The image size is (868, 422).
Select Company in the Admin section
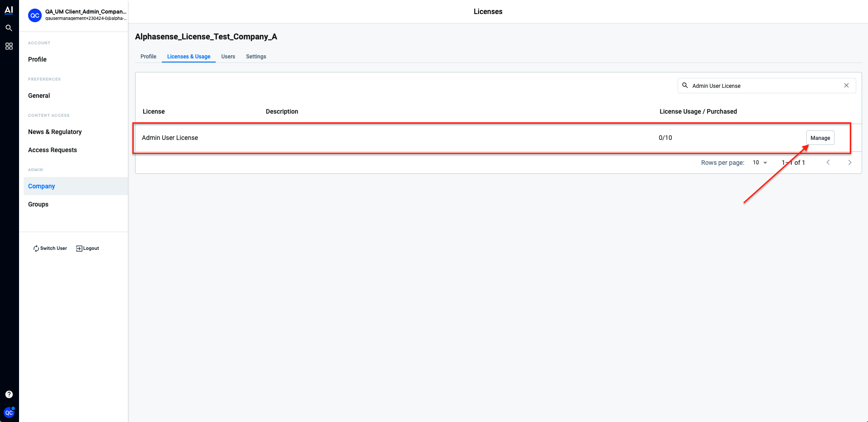pyautogui.click(x=76, y=186)
